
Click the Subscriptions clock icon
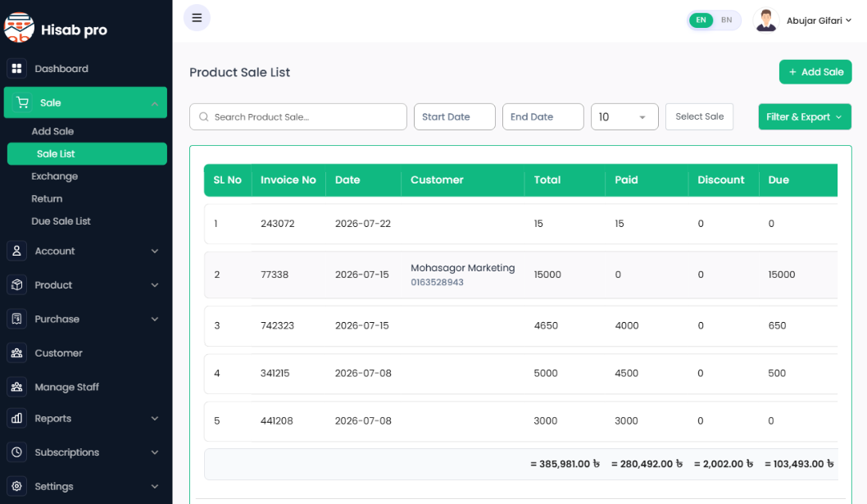pyautogui.click(x=16, y=452)
